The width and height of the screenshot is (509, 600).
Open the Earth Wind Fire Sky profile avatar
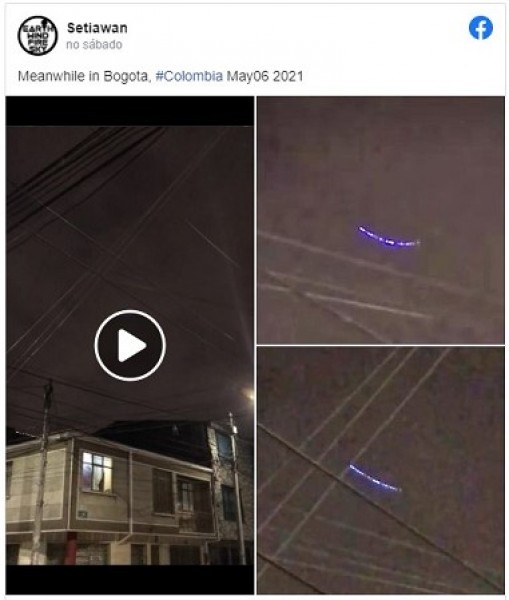click(38, 36)
